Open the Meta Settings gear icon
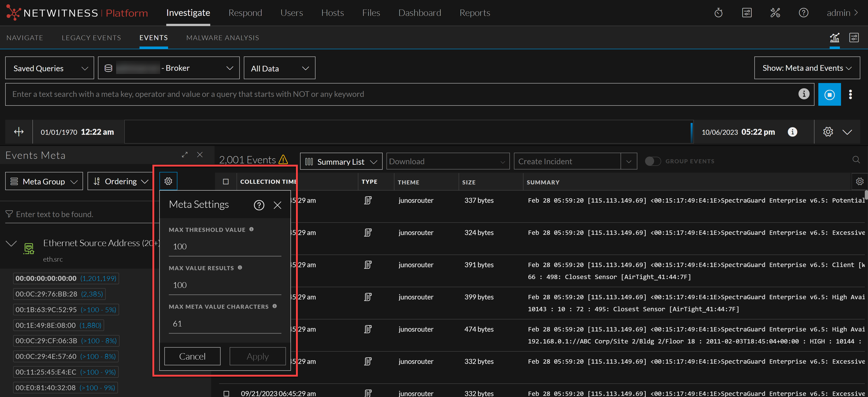The height and width of the screenshot is (397, 868). tap(168, 181)
